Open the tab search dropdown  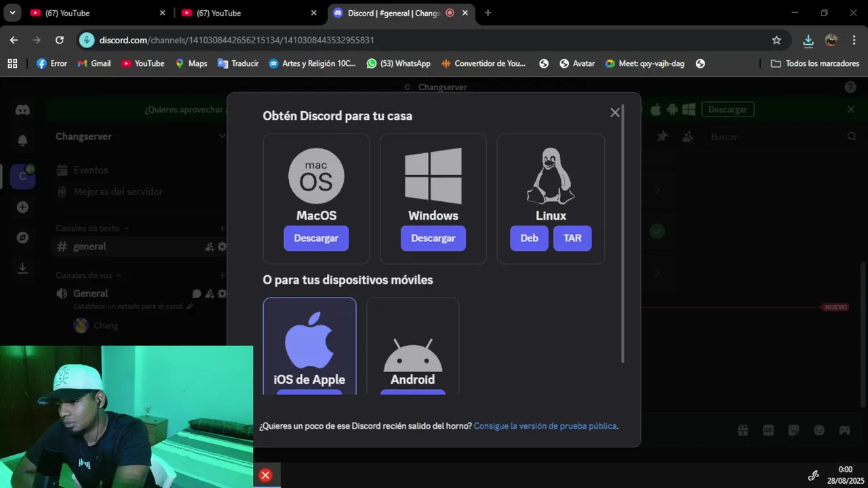12,13
